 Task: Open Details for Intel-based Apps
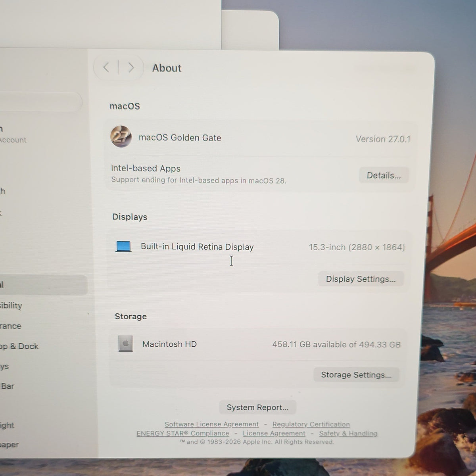coord(384,175)
